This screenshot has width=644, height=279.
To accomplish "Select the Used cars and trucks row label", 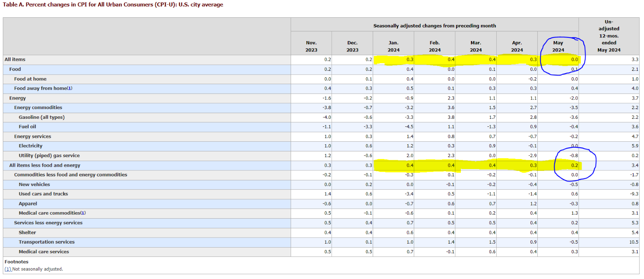I will [x=43, y=194].
